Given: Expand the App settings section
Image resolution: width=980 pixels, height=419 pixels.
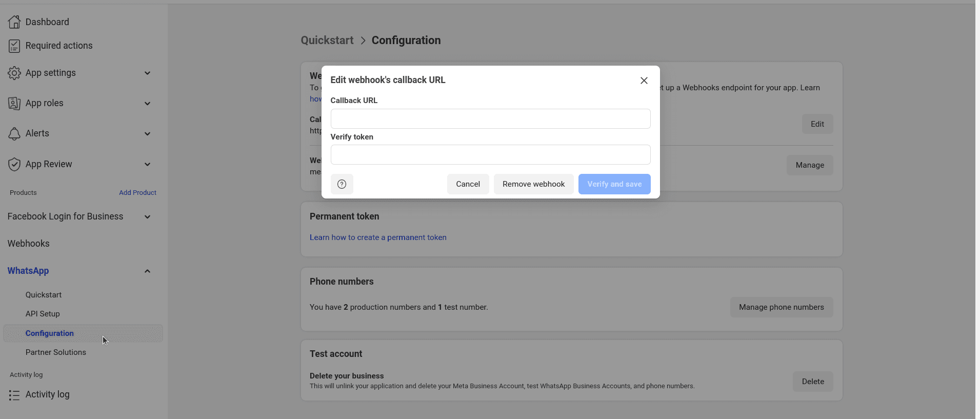Looking at the screenshot, I should (147, 73).
